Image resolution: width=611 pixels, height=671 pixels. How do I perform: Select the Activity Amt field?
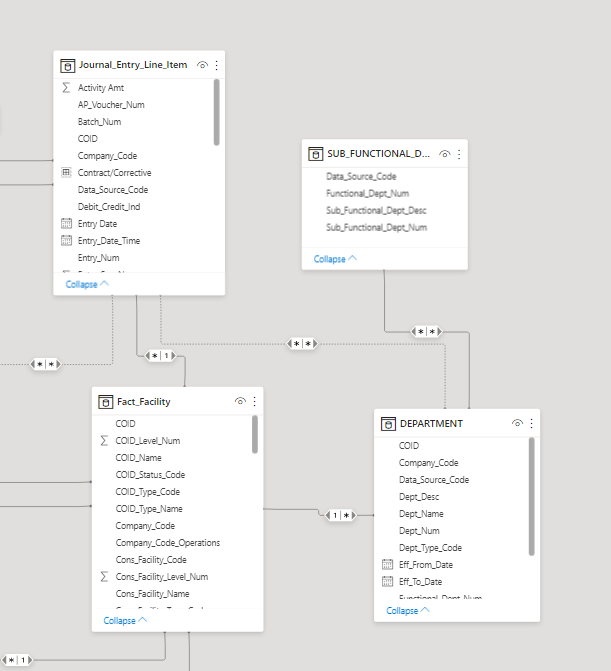[101, 88]
